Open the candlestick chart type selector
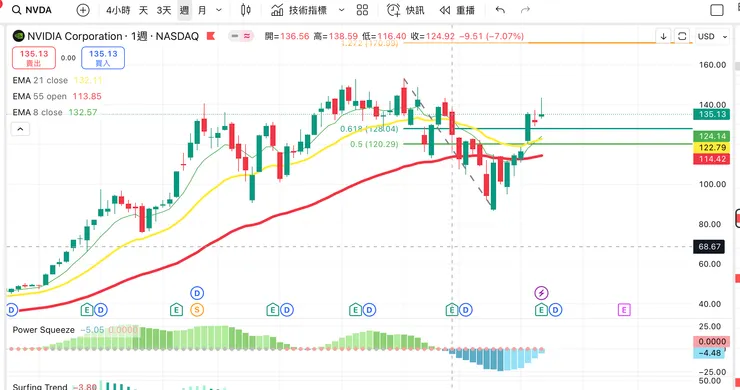Viewport: 740px width, 390px height. pos(246,10)
